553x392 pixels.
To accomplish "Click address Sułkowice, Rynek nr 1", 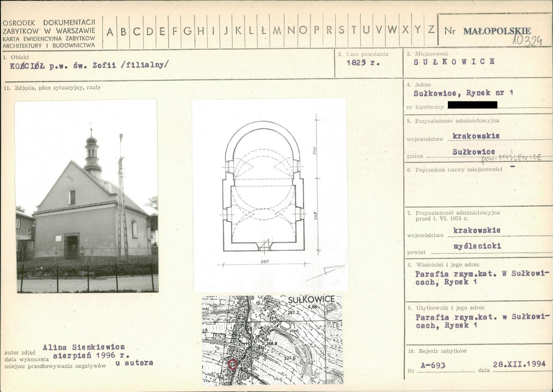I will pyautogui.click(x=463, y=94).
